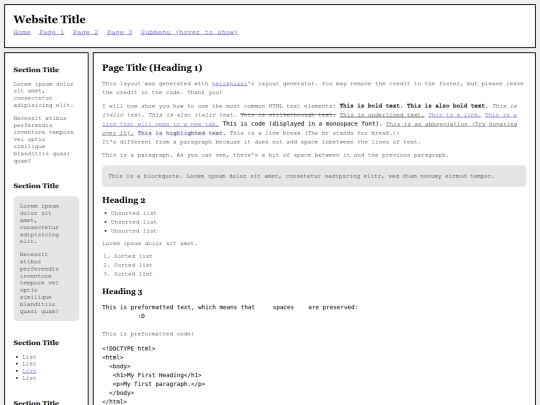This screenshot has height=405, width=540.
Task: Click the <!DOCTYPE html> code line
Action: pos(129,349)
